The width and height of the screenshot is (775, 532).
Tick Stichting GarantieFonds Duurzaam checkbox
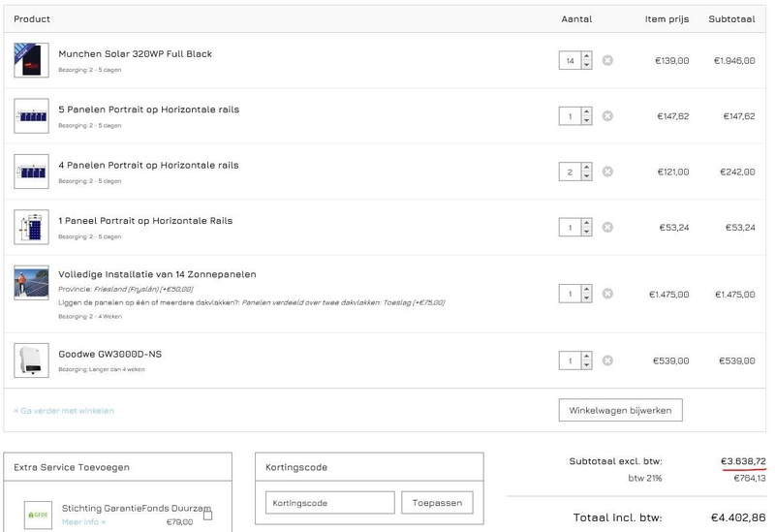point(208,516)
